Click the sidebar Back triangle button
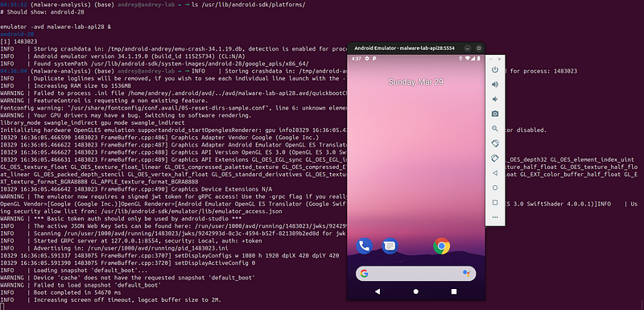Image resolution: width=644 pixels, height=310 pixels. (495, 173)
